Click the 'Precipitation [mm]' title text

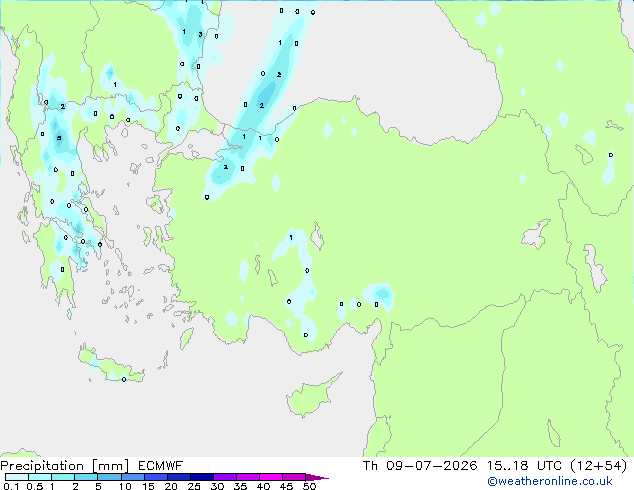coord(65,466)
